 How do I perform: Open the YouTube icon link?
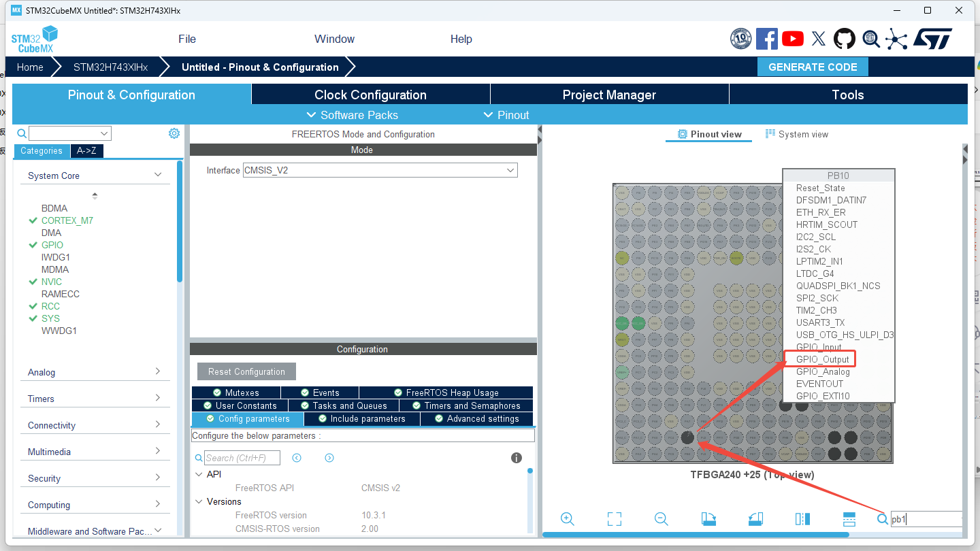pyautogui.click(x=793, y=39)
